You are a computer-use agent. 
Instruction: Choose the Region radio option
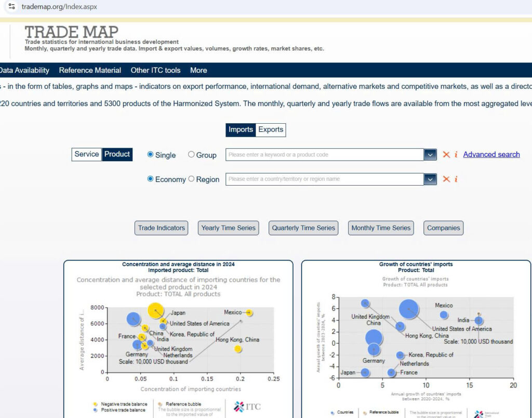[191, 179]
